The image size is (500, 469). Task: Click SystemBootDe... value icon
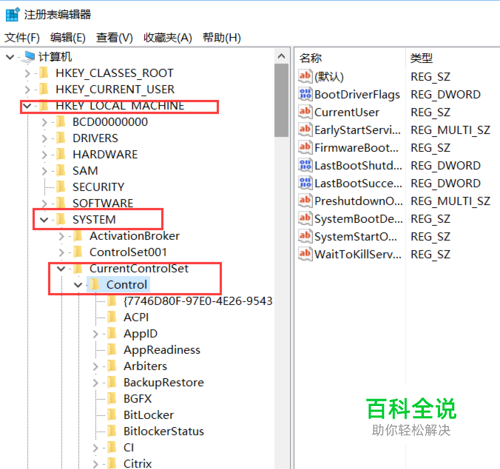coord(305,219)
